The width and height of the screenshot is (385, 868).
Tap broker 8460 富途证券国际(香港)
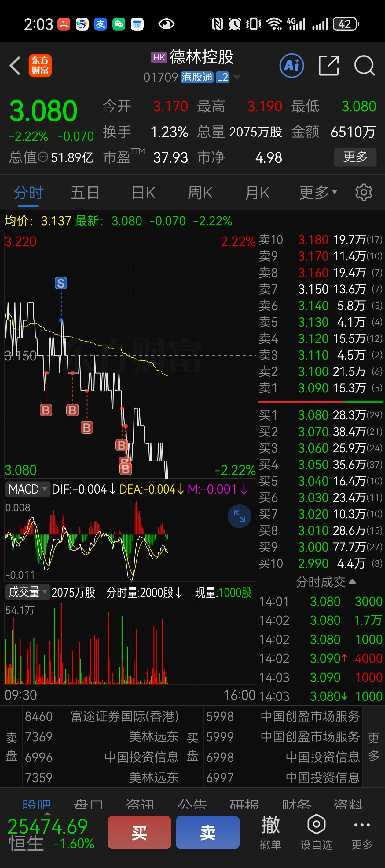(x=101, y=716)
